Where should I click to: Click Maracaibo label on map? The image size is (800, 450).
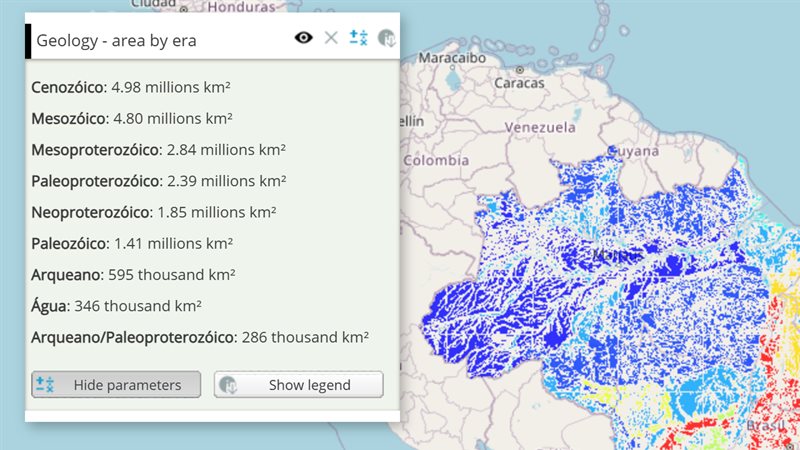click(452, 58)
